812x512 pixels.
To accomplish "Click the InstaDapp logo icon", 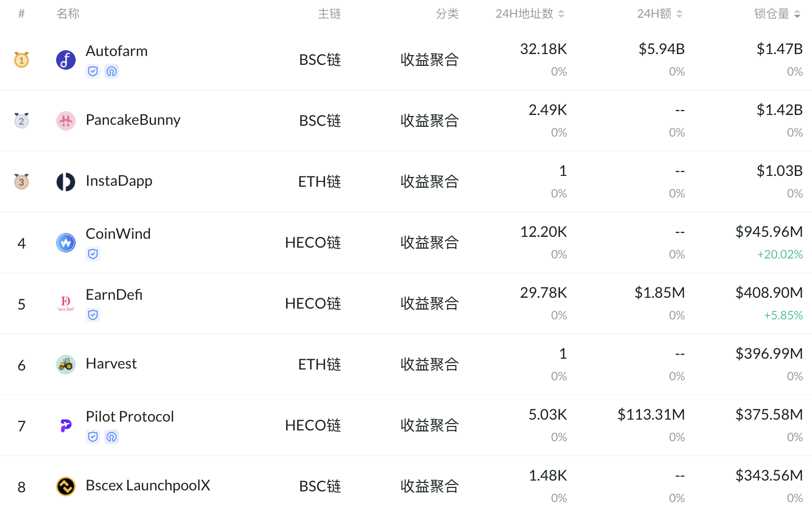I will pyautogui.click(x=65, y=181).
